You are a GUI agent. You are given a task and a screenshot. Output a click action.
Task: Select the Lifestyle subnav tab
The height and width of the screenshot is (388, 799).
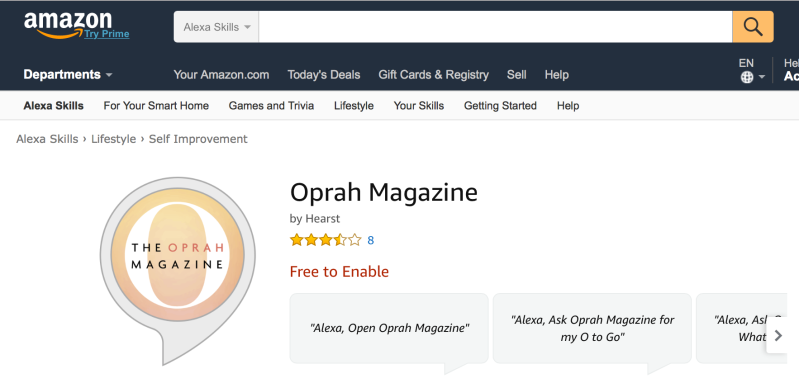pos(354,106)
